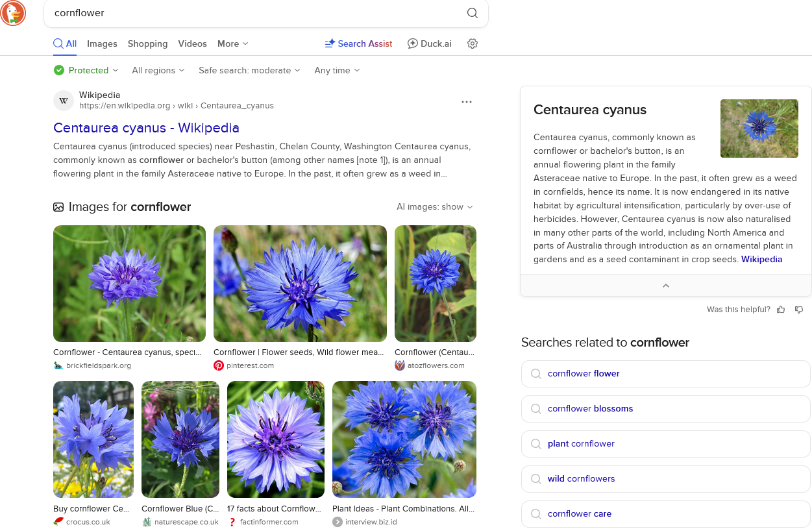This screenshot has height=529, width=812.
Task: Click the '17 facts about Cornflow...' image caption
Action: pyautogui.click(x=274, y=509)
